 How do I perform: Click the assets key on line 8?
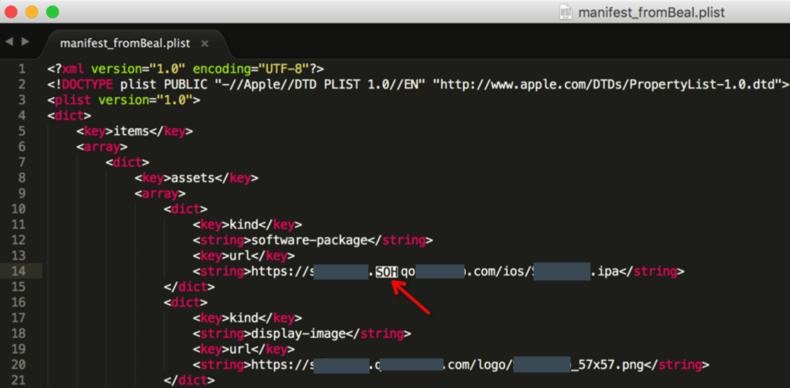coord(196,178)
